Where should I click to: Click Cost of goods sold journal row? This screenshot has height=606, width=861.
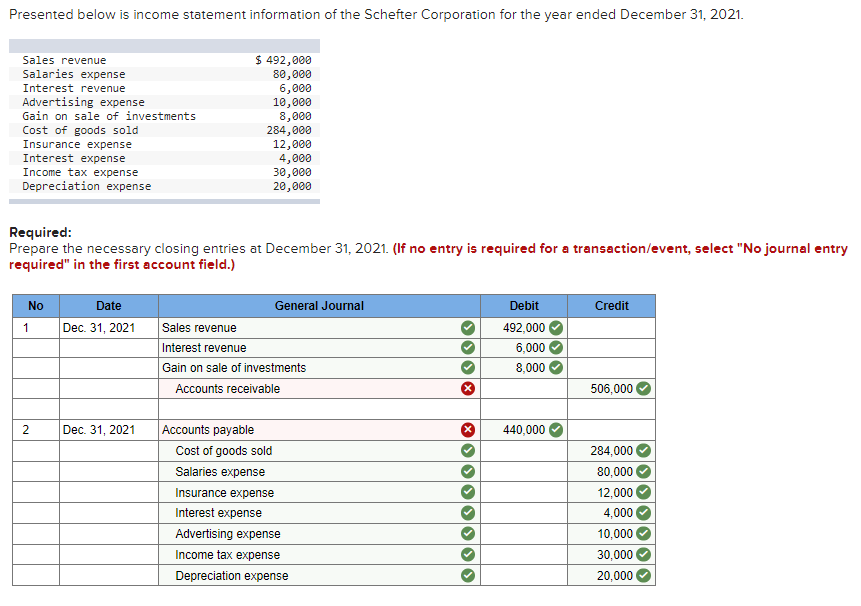click(x=319, y=451)
